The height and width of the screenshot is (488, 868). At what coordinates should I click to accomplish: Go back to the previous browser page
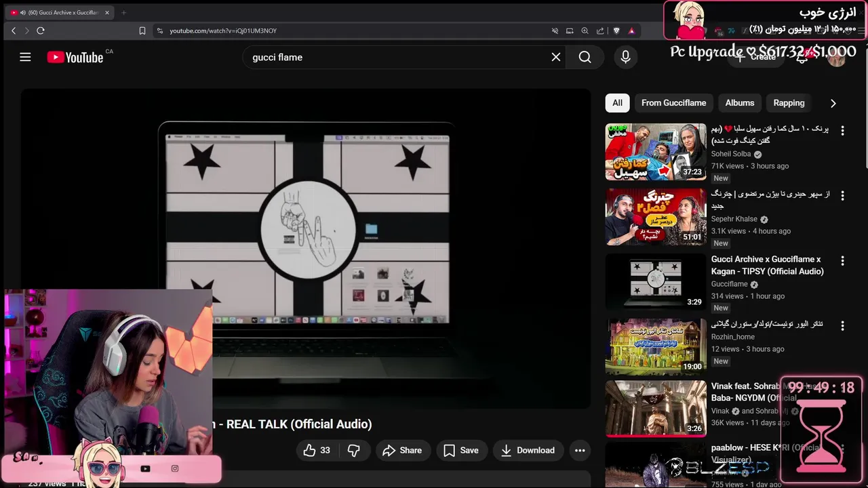click(14, 30)
